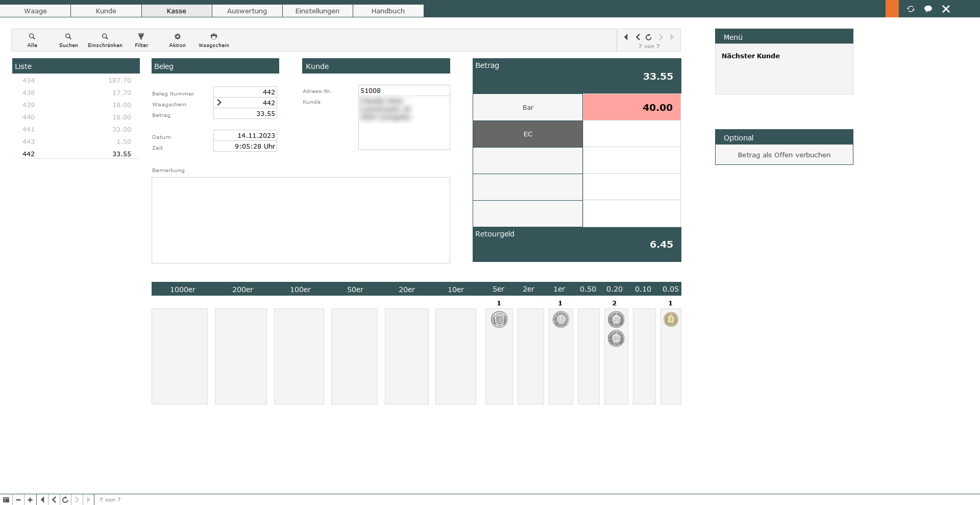
Task: Open Waagschein 442 via arrow chevron
Action: [219, 103]
